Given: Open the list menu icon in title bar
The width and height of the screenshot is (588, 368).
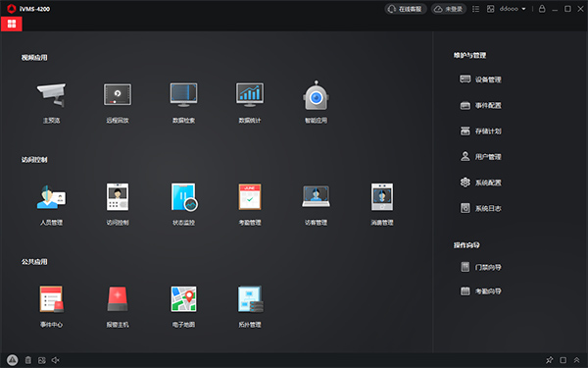Looking at the screenshot, I should coord(476,9).
